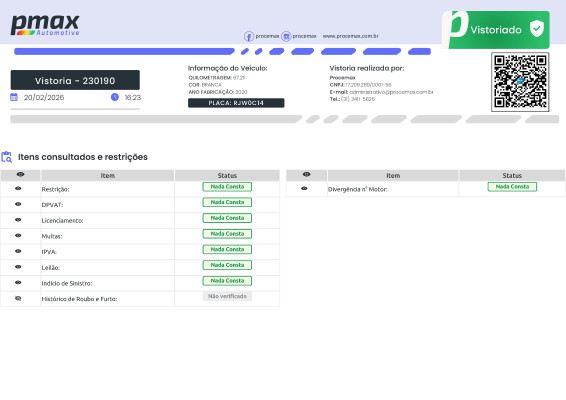The height and width of the screenshot is (400, 566).
Task: Click the Vistoria - 230190 title bar
Action: coord(75,80)
